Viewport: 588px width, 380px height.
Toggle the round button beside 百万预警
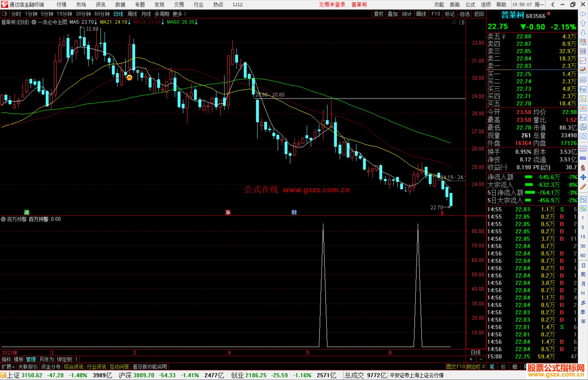[4, 219]
